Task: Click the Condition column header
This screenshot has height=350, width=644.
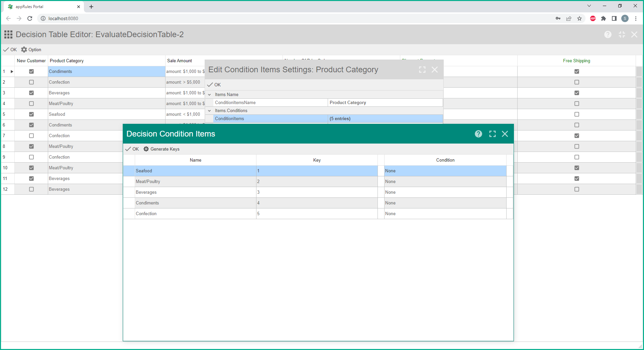Action: (x=445, y=160)
